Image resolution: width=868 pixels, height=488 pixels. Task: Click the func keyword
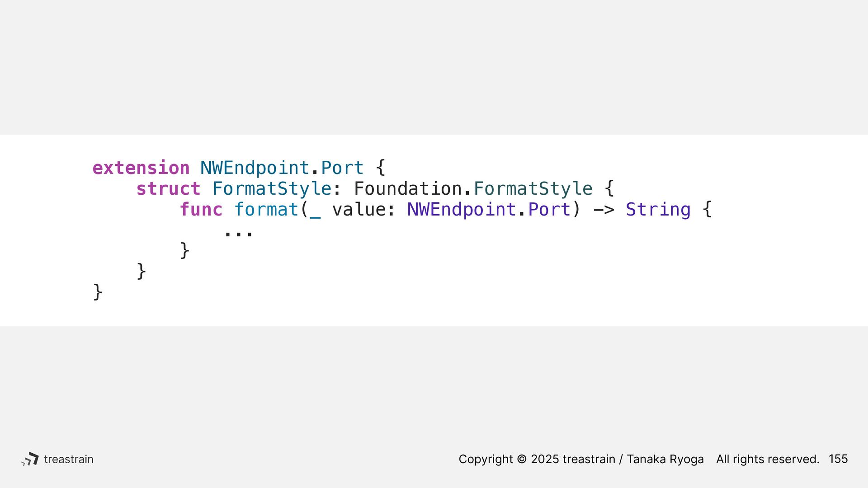(x=201, y=210)
